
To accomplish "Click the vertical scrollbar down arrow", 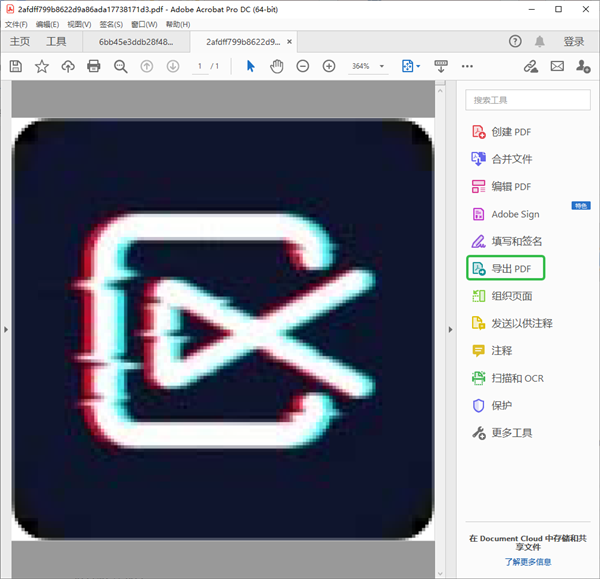I will (x=440, y=573).
